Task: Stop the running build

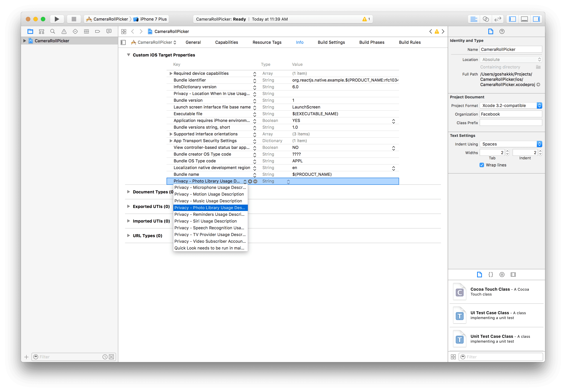Action: pos(74,19)
